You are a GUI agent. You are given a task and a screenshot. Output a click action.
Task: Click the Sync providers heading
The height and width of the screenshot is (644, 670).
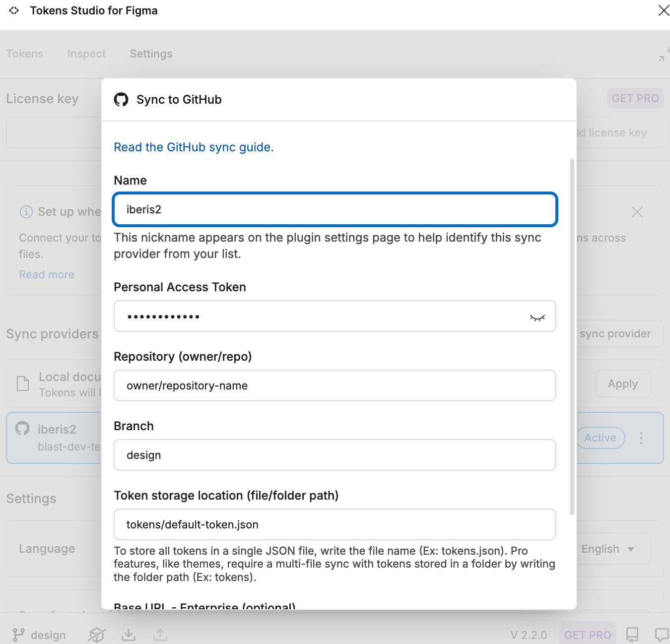(53, 334)
